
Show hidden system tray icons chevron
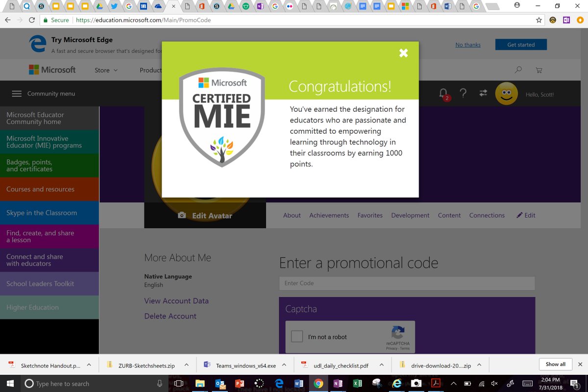coord(453,384)
